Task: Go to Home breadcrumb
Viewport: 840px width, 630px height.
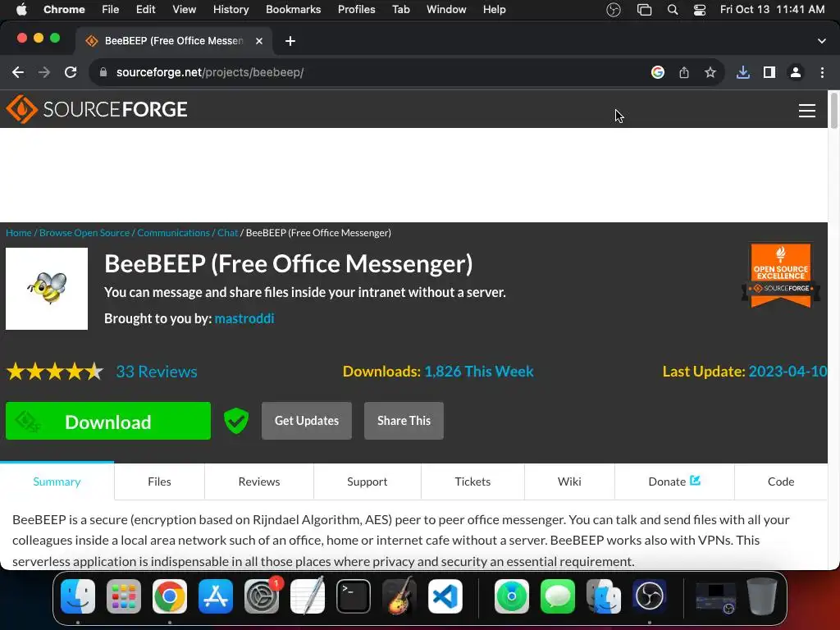Action: [x=19, y=232]
